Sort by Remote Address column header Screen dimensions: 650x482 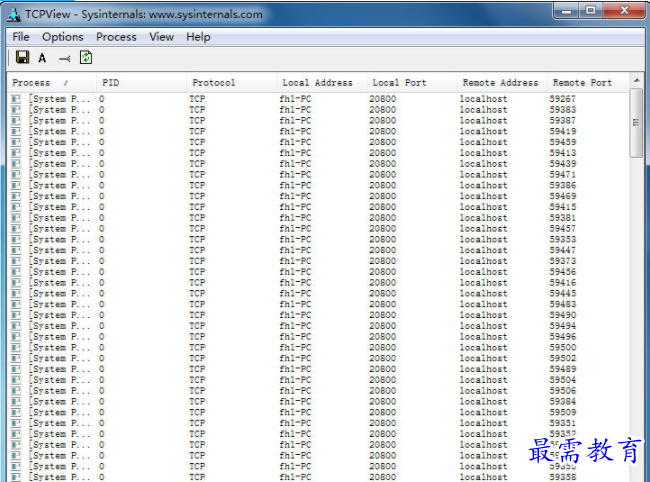pos(502,82)
